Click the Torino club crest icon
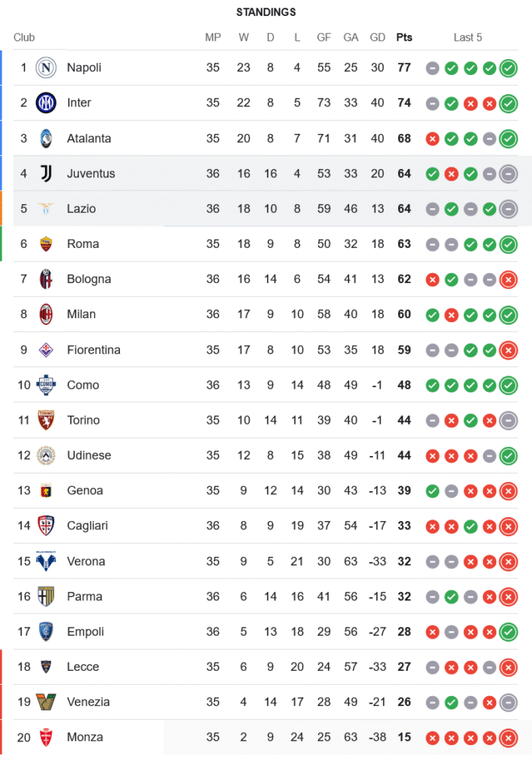532x765 pixels. point(46,420)
